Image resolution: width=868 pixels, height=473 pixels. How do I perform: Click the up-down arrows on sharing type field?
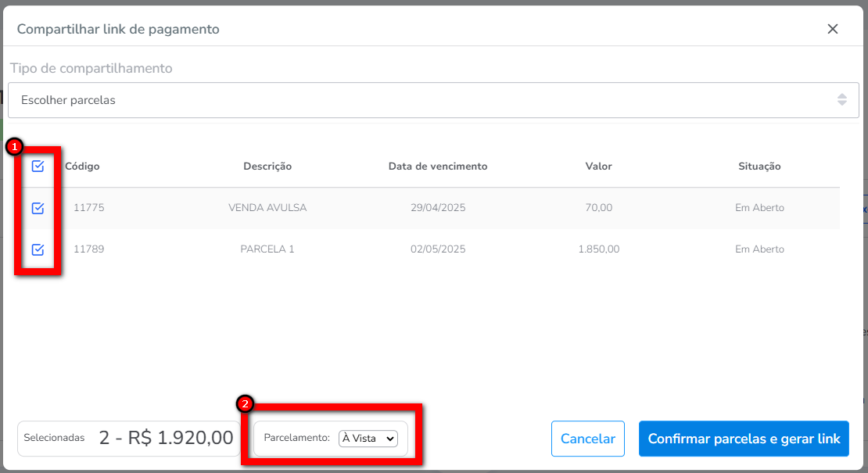tap(841, 100)
